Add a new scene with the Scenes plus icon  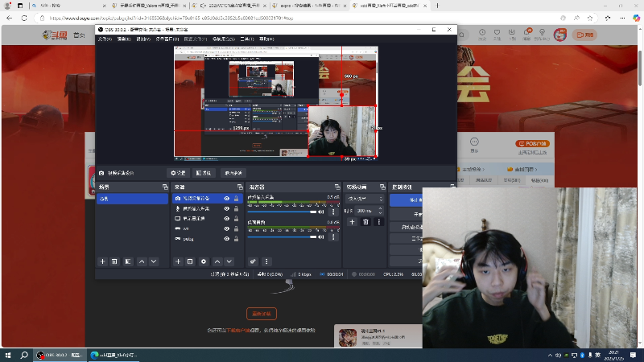[102, 261]
